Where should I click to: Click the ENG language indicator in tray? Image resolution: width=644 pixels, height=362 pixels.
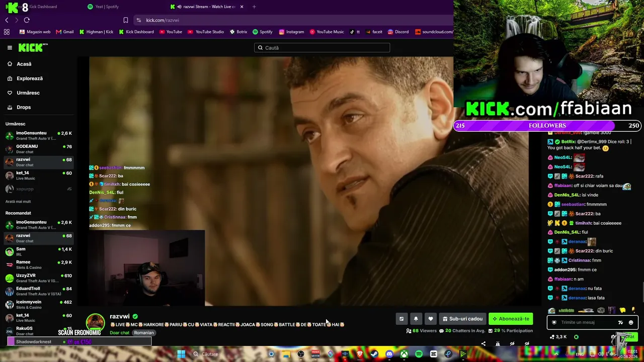coord(580,354)
